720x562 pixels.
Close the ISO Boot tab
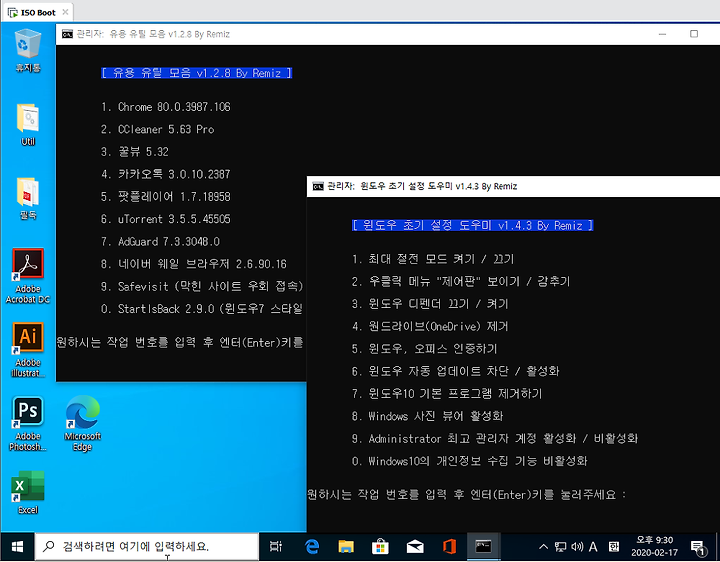point(65,12)
